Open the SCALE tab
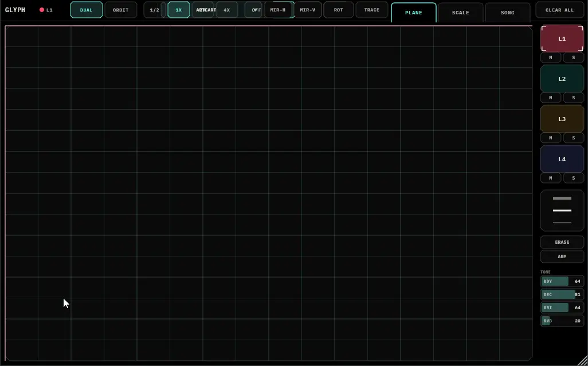The height and width of the screenshot is (366, 588). pyautogui.click(x=461, y=13)
